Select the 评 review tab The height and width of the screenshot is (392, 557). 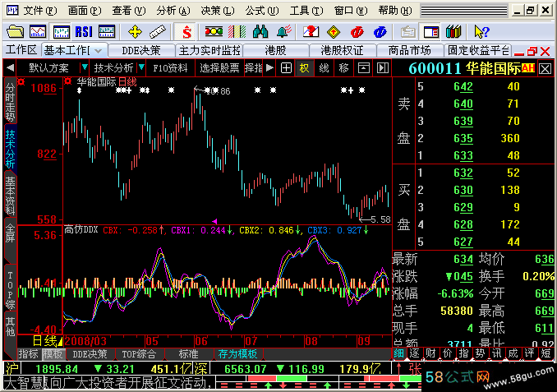tap(529, 353)
